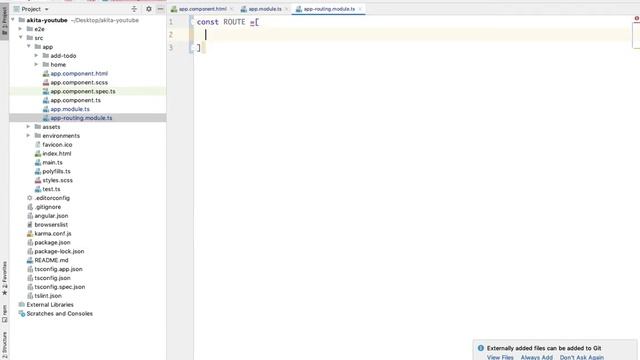
Task: Close the app.module.ts tab
Action: [x=287, y=9]
